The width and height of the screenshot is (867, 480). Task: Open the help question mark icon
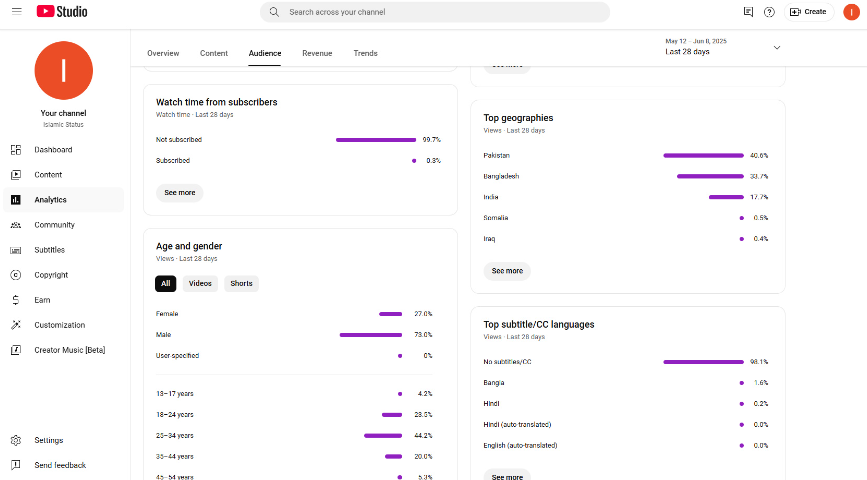click(769, 12)
